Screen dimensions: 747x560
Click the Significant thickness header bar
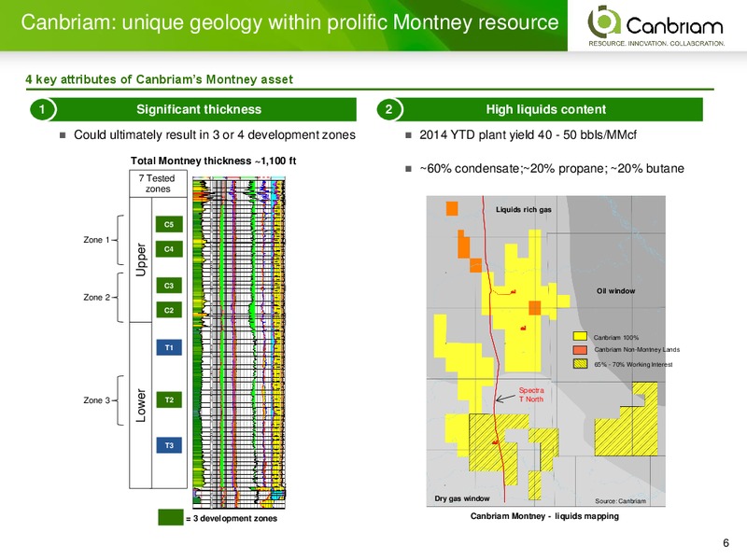point(199,109)
